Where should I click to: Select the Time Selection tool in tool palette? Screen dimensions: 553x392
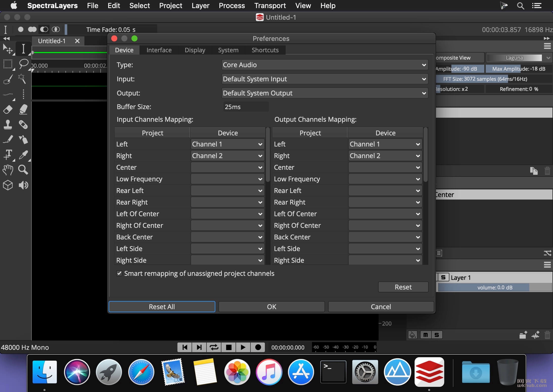[x=23, y=49]
